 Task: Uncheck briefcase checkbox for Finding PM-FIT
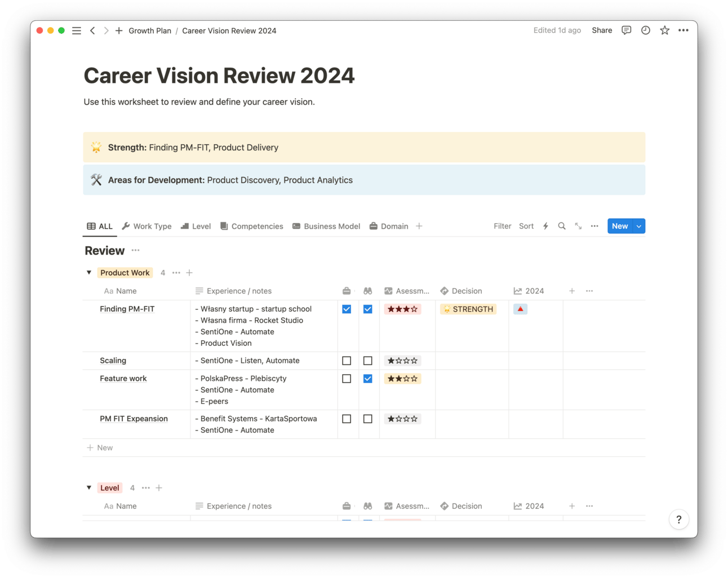(x=347, y=309)
